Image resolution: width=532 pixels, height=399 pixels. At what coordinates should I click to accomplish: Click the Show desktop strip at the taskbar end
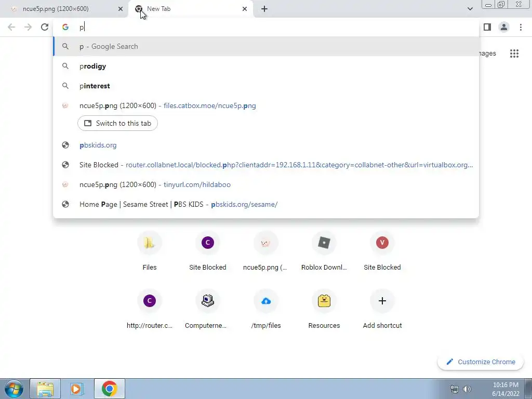[x=528, y=389]
